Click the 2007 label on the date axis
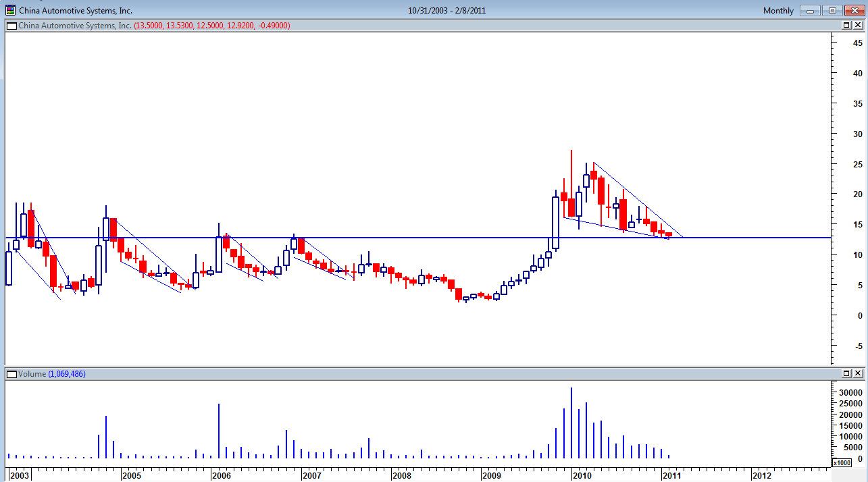868x482 pixels. coord(311,475)
